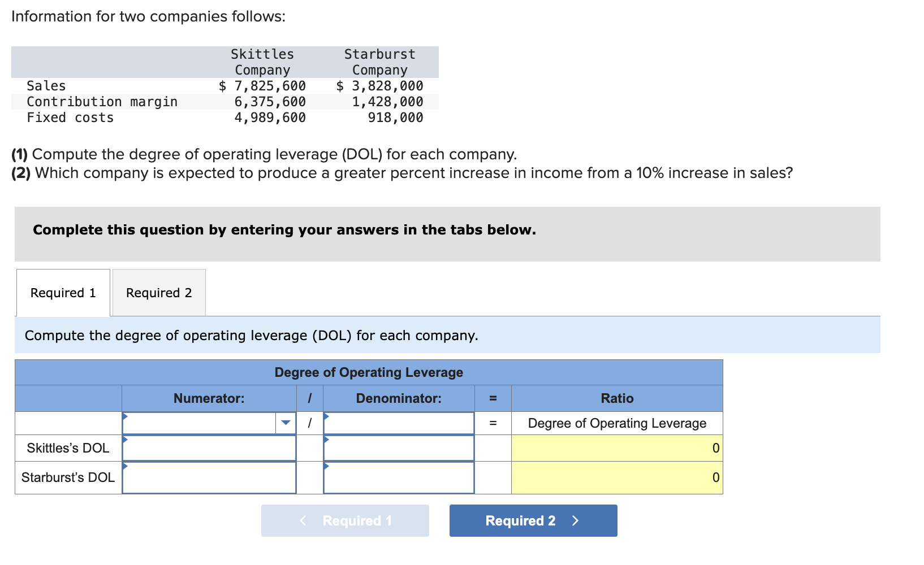Click Starburst's DOL numerator input field
This screenshot has width=924, height=565.
pyautogui.click(x=209, y=477)
